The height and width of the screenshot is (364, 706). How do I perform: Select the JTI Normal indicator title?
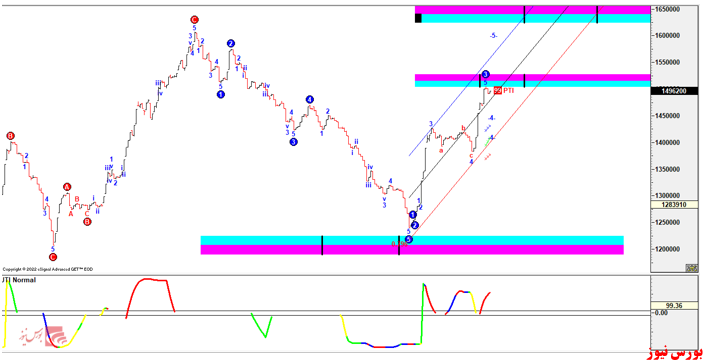19,280
